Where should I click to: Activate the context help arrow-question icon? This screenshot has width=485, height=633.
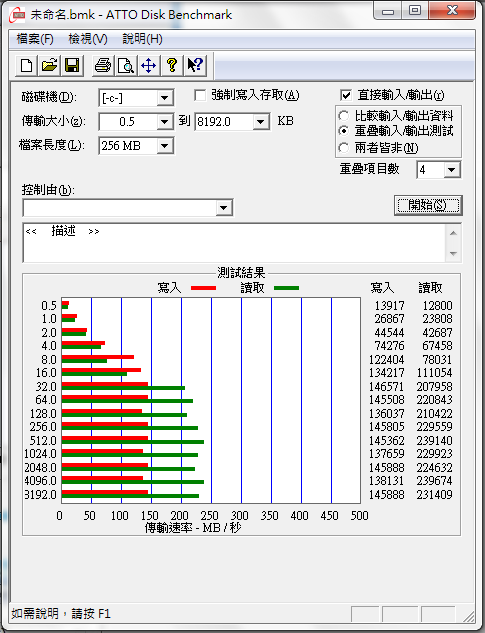(195, 65)
